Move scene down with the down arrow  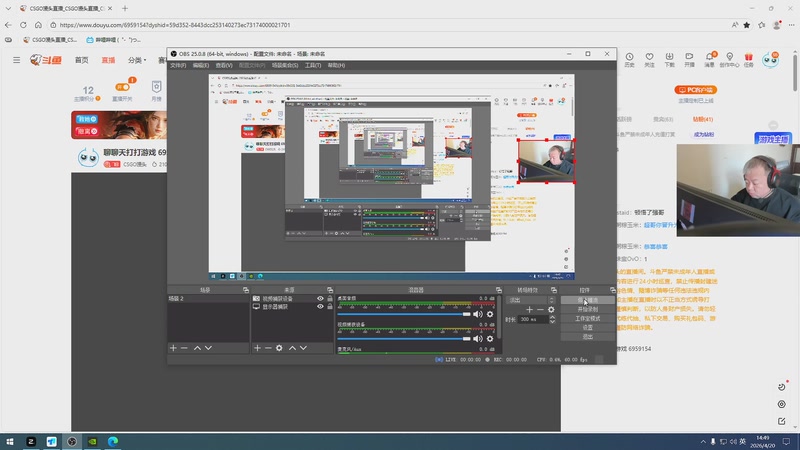coord(208,348)
